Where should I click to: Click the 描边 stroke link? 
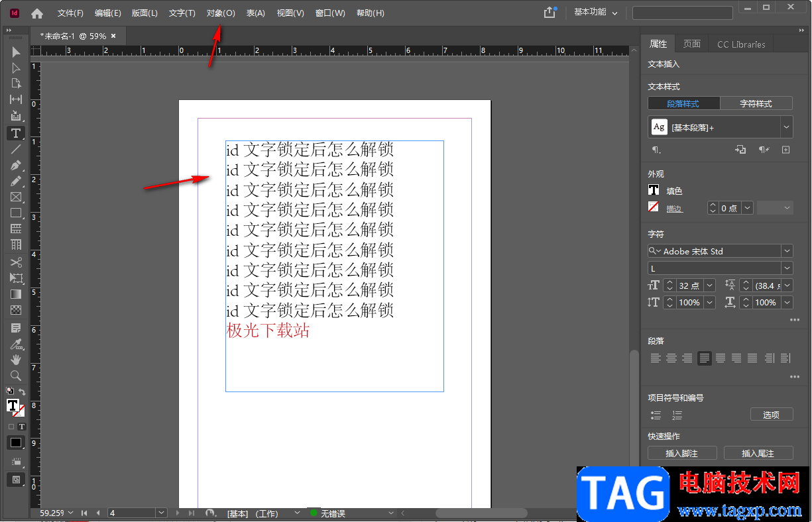(674, 208)
